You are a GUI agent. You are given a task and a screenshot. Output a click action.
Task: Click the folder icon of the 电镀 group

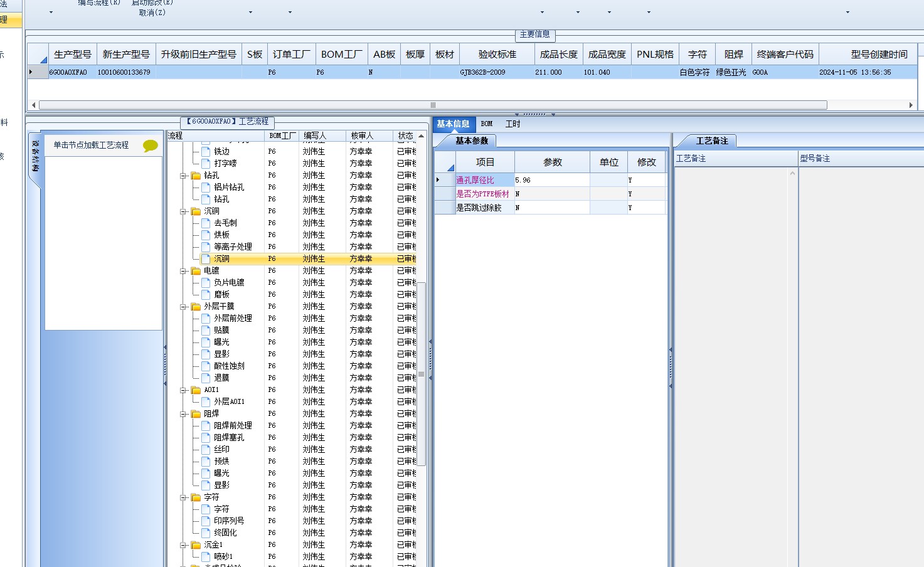click(196, 271)
